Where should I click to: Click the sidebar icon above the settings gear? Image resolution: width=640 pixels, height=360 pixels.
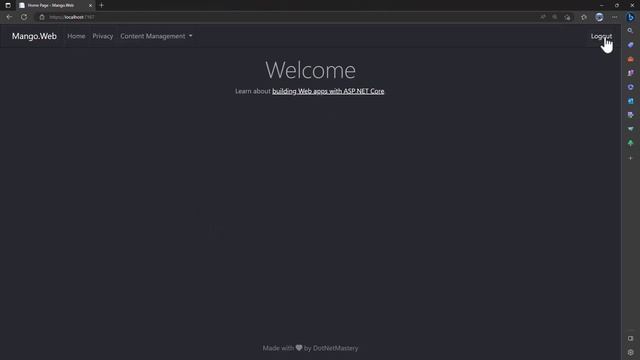[631, 338]
